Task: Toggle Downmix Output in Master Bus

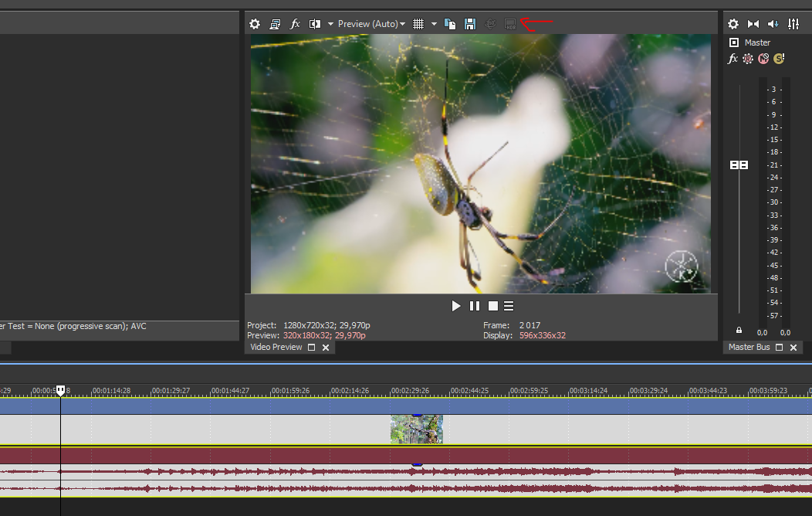Action: (x=753, y=24)
